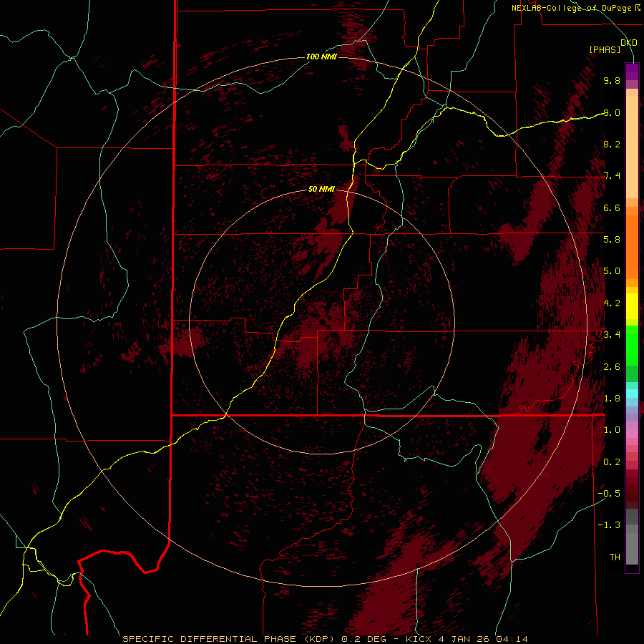Click the "50 NMI" range ring label
The image size is (644, 644).
(321, 189)
